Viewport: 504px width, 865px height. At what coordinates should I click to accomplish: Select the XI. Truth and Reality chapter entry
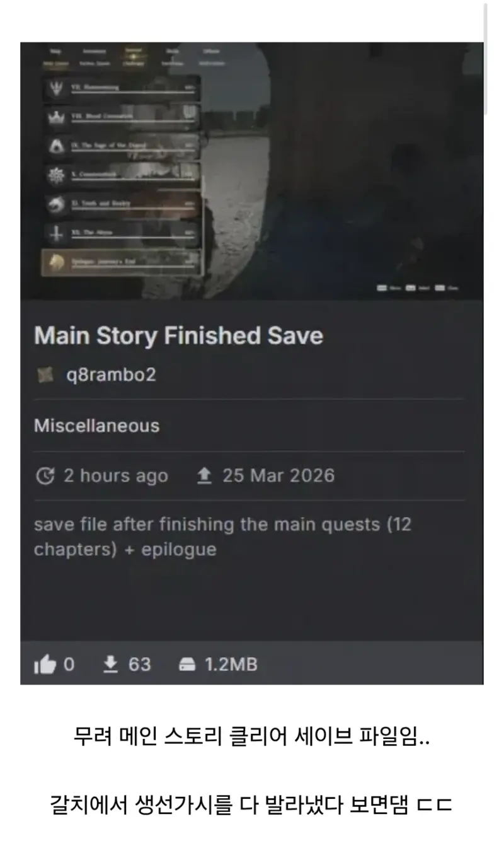[122, 204]
